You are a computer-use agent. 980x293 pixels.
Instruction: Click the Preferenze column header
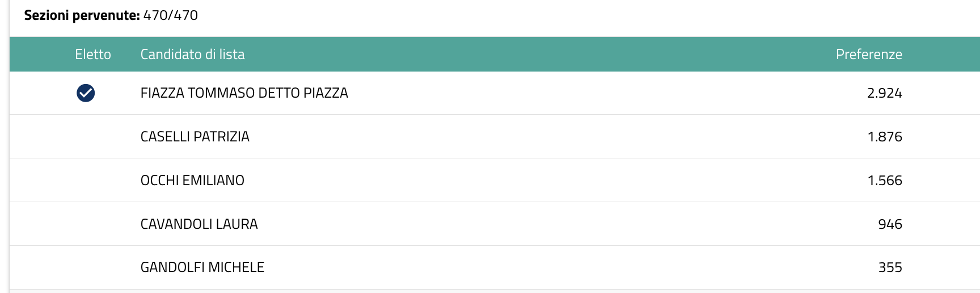pyautogui.click(x=868, y=55)
